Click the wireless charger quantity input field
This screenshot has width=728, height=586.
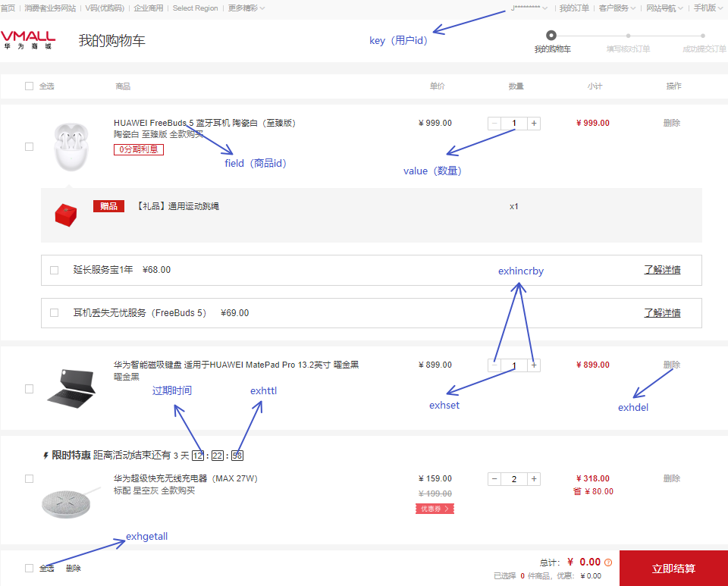[513, 478]
